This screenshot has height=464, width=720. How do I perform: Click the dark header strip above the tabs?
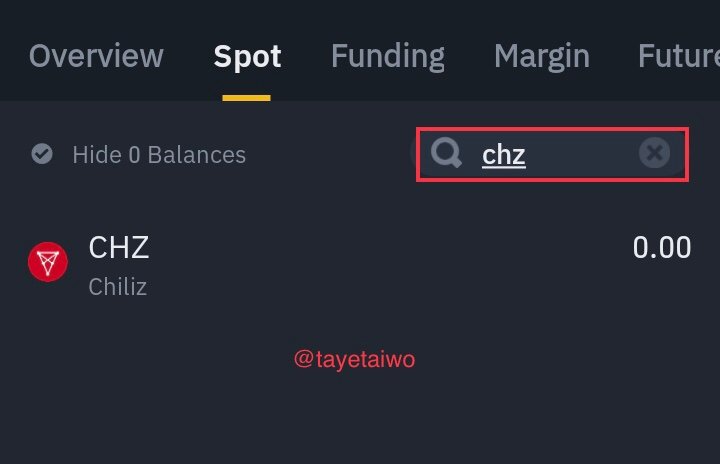(360, 14)
